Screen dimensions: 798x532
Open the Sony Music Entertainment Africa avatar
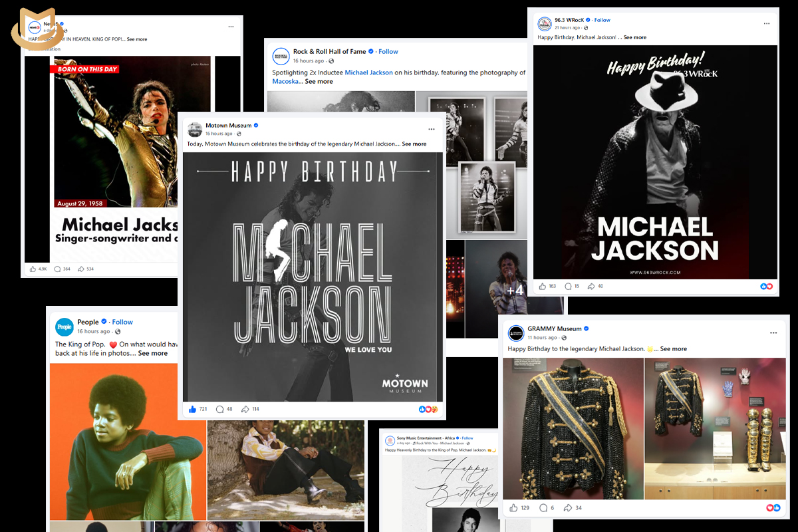pos(389,440)
